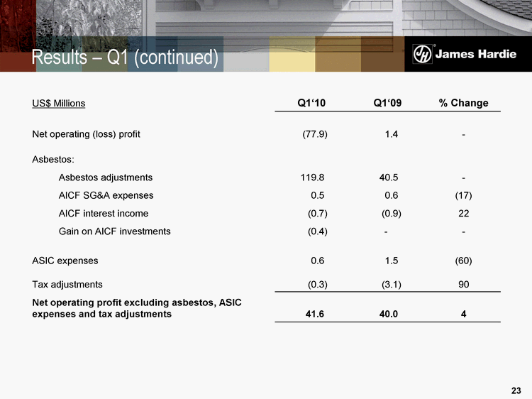
Task: Click the 'US$ Millions' underlined label
Action: point(59,104)
